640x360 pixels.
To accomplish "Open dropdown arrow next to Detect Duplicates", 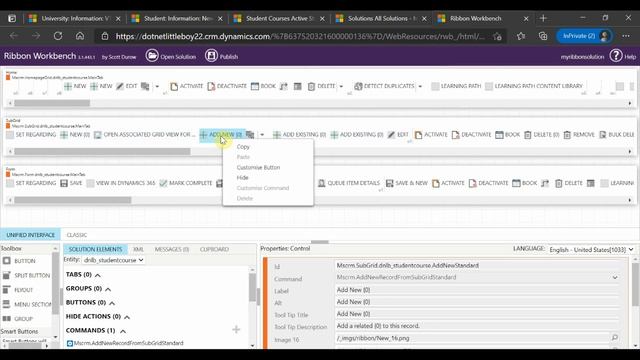I will point(420,86).
